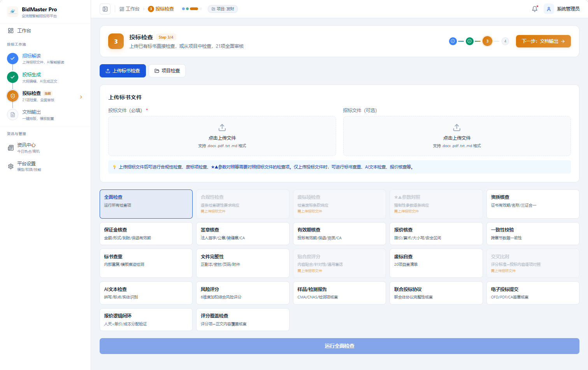Screen dimensions: 588x370
Task: Select the 资质核查 check card
Action: coord(533,204)
